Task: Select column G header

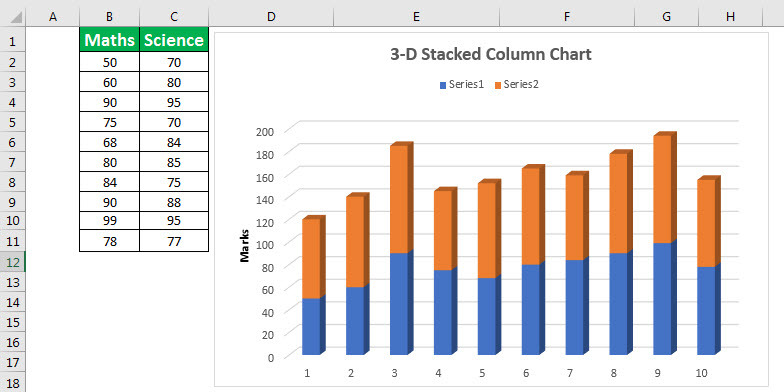Action: [x=666, y=16]
